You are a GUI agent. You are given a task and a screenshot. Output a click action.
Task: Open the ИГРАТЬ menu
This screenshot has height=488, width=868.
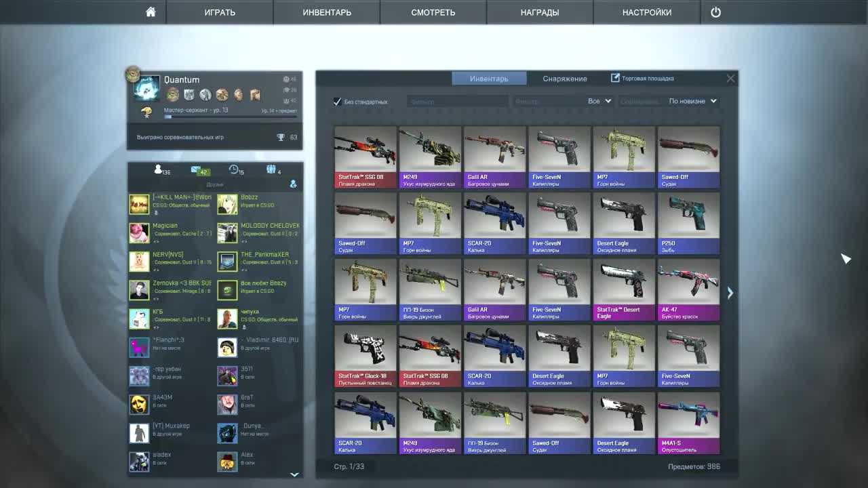tap(220, 12)
